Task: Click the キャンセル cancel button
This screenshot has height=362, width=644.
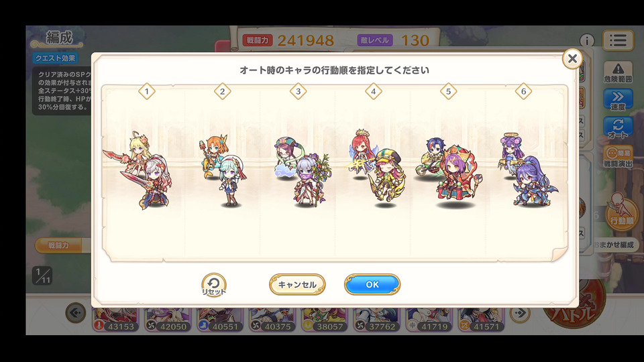Action: [x=297, y=284]
